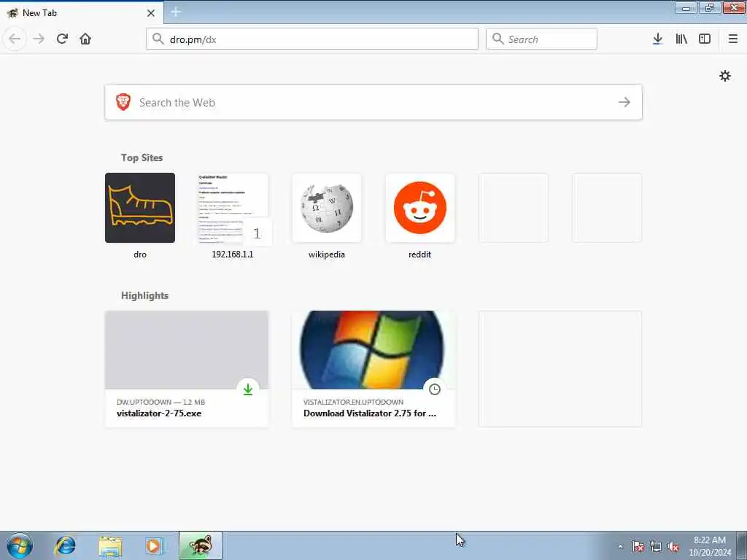Minimize the browser window
747x560 pixels.
686,7
